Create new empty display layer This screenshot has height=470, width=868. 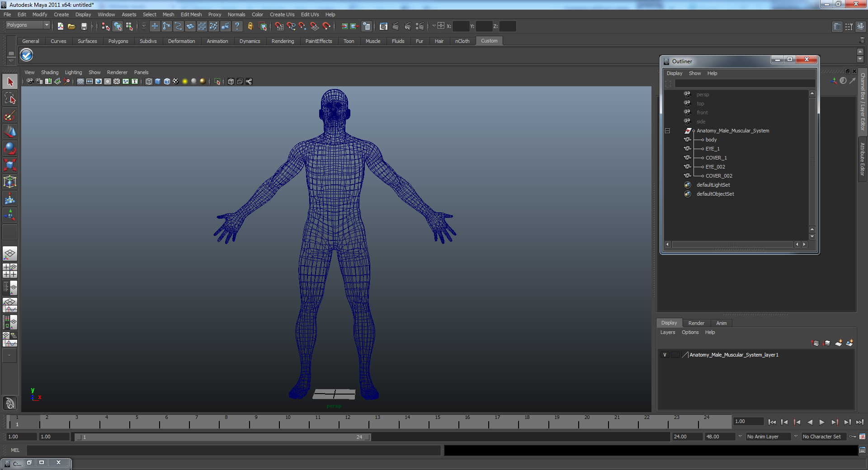pos(838,343)
